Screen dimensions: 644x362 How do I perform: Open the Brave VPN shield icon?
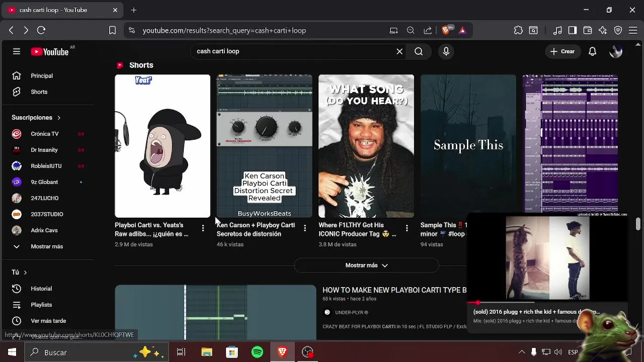click(618, 30)
